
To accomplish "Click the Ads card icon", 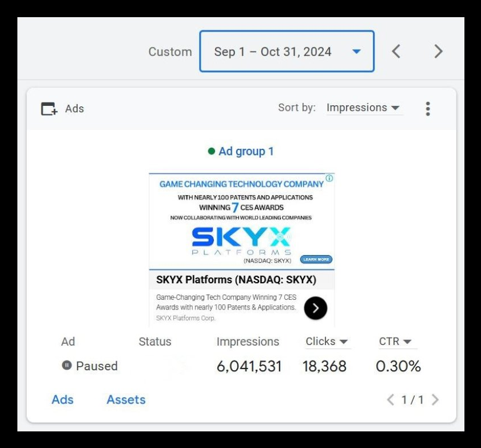I will (x=49, y=109).
